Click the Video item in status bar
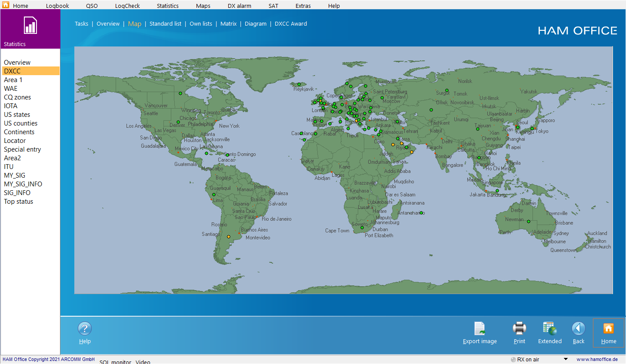 click(x=143, y=362)
